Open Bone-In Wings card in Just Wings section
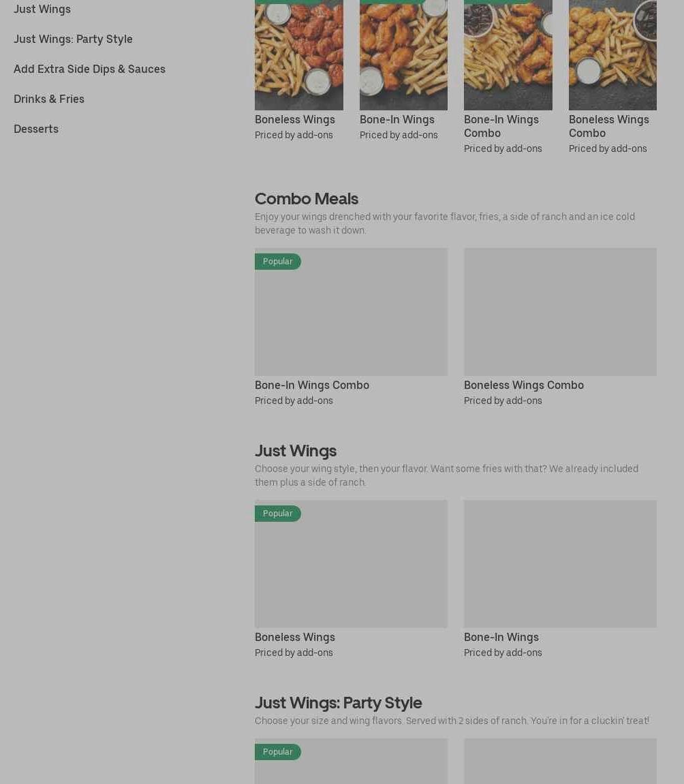This screenshot has width=684, height=784. [560, 564]
